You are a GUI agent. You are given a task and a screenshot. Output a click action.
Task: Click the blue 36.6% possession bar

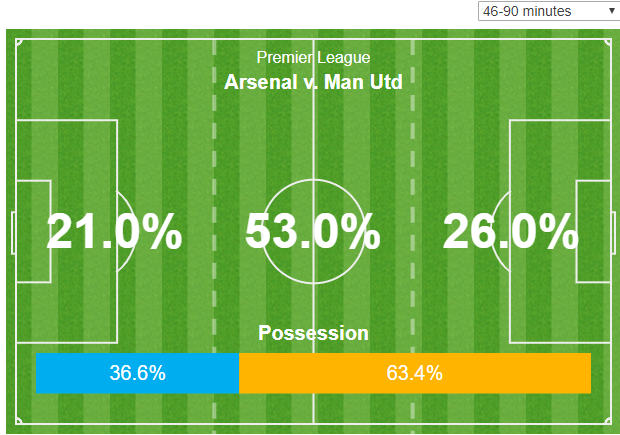[x=138, y=373]
